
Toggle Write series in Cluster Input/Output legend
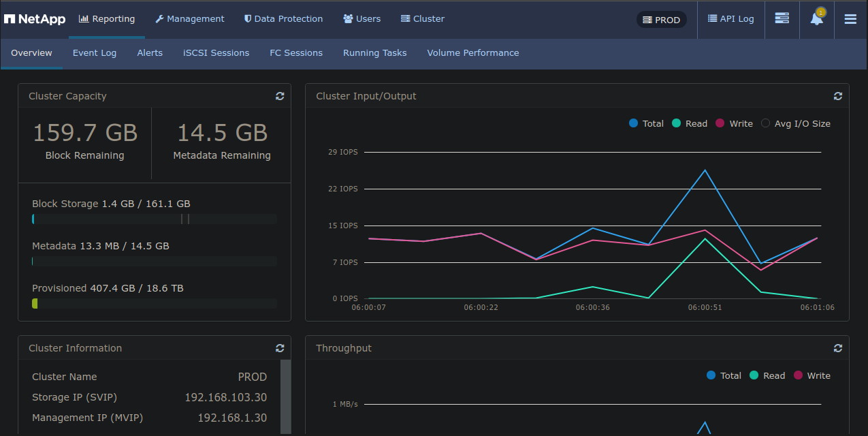734,123
